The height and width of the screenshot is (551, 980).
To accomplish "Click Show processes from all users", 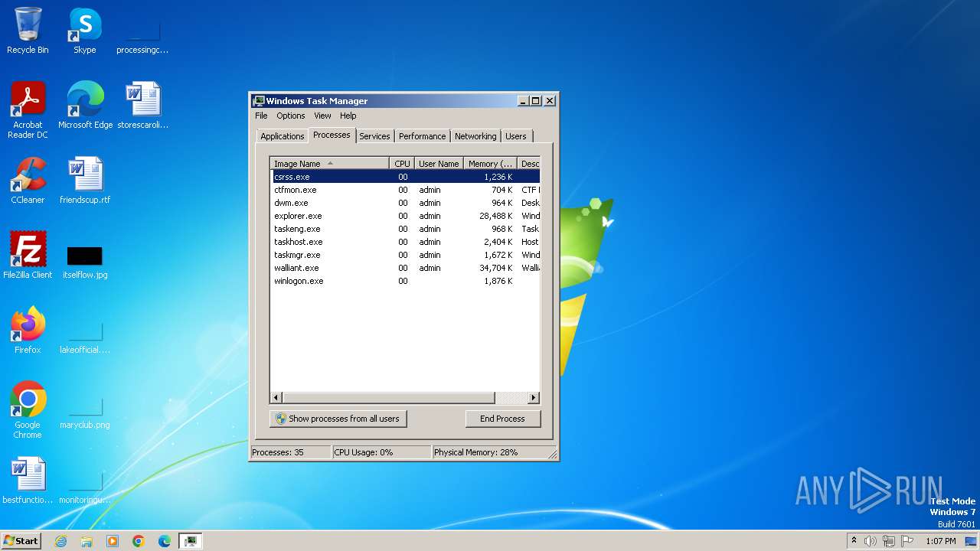I will pyautogui.click(x=338, y=419).
